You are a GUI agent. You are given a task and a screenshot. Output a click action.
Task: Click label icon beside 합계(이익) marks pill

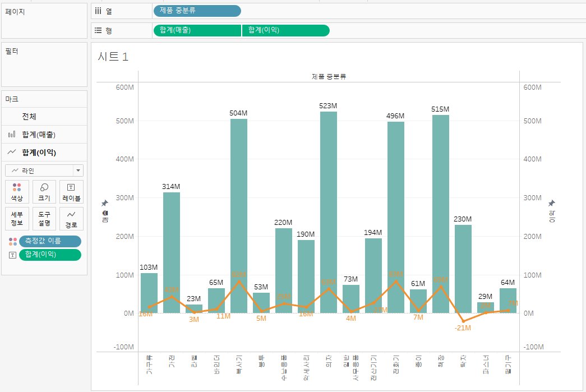pyautogui.click(x=13, y=255)
